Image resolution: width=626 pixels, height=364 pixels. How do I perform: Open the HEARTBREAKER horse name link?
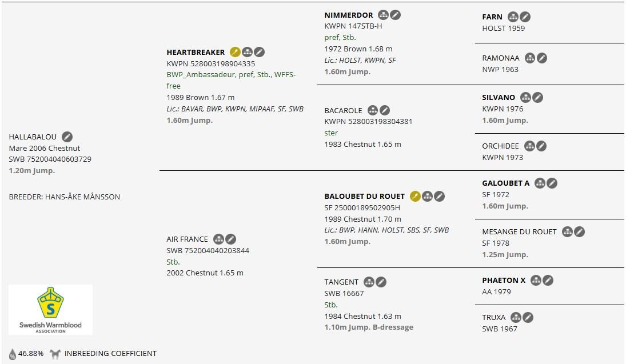pyautogui.click(x=196, y=52)
